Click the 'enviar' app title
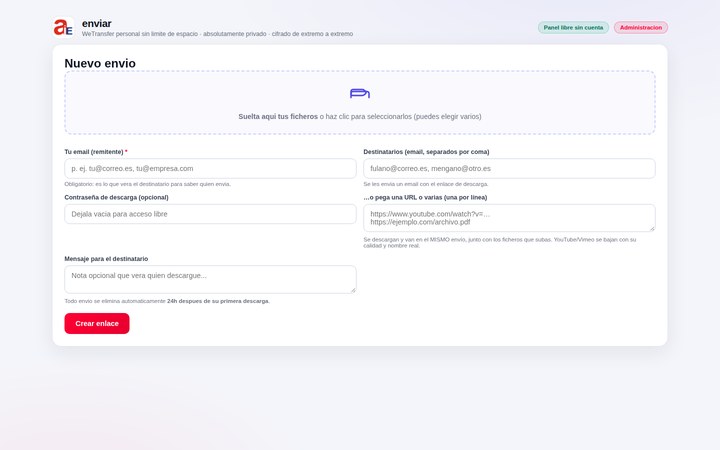The image size is (720, 450). pyautogui.click(x=96, y=23)
